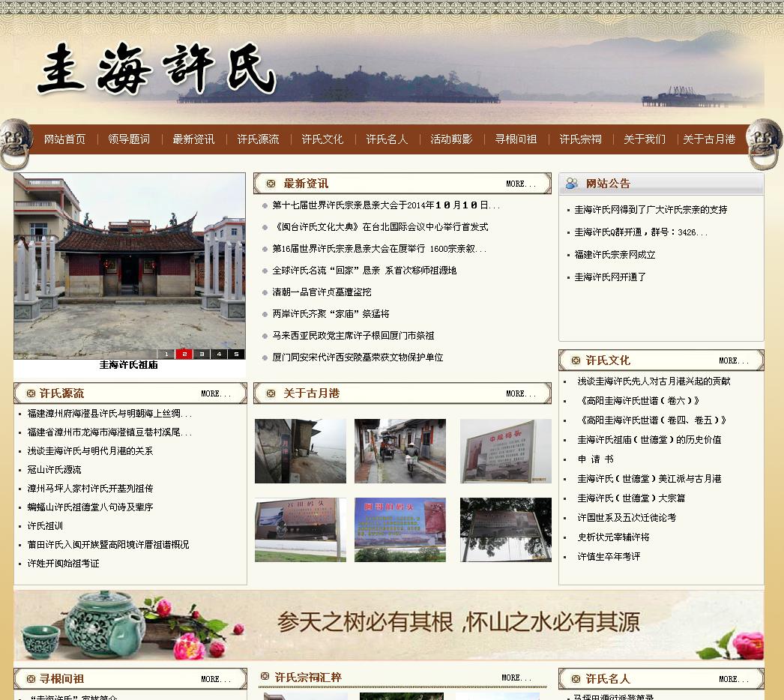This screenshot has height=700, width=784.
Task: Click the emblem icon beside 许氏文化 heading
Action: (x=575, y=360)
